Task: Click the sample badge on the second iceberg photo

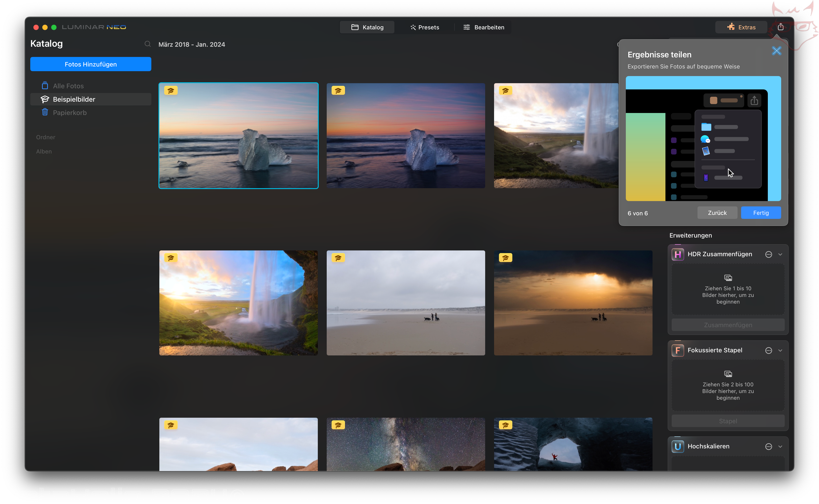Action: coord(338,90)
